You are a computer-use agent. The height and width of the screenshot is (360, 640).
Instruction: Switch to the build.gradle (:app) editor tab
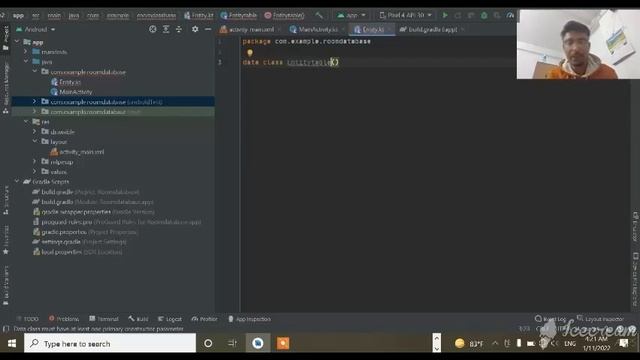click(432, 29)
